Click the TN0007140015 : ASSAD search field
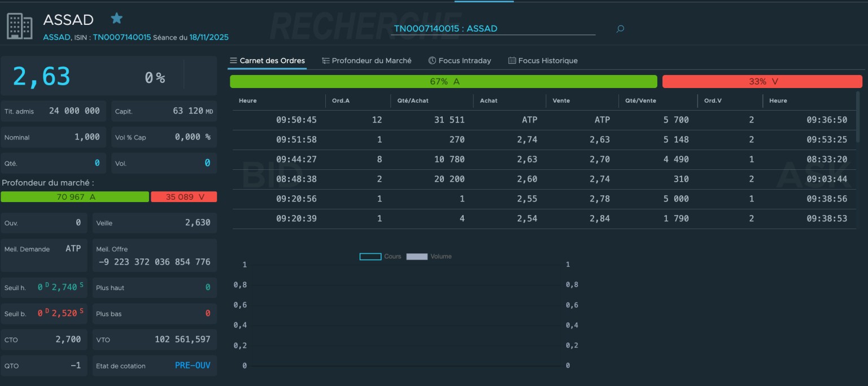Screen dimensions: 868x386 point(492,29)
